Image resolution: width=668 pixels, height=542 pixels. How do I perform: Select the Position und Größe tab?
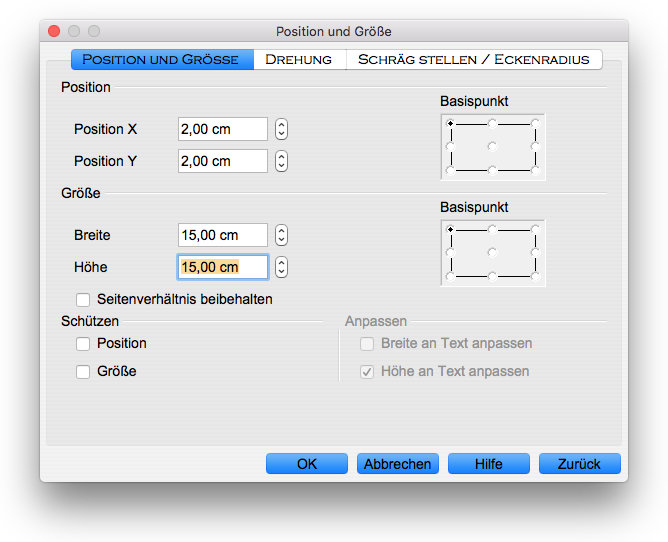pos(161,60)
